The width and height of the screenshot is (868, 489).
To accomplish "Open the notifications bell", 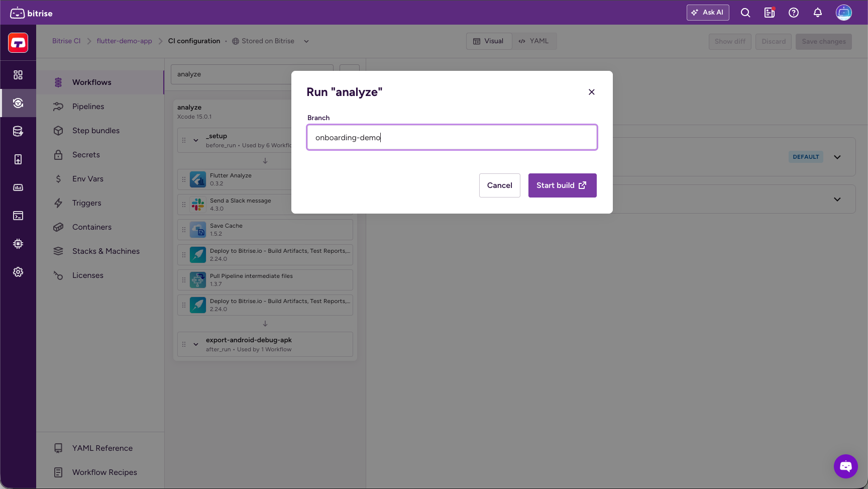I will (x=818, y=13).
